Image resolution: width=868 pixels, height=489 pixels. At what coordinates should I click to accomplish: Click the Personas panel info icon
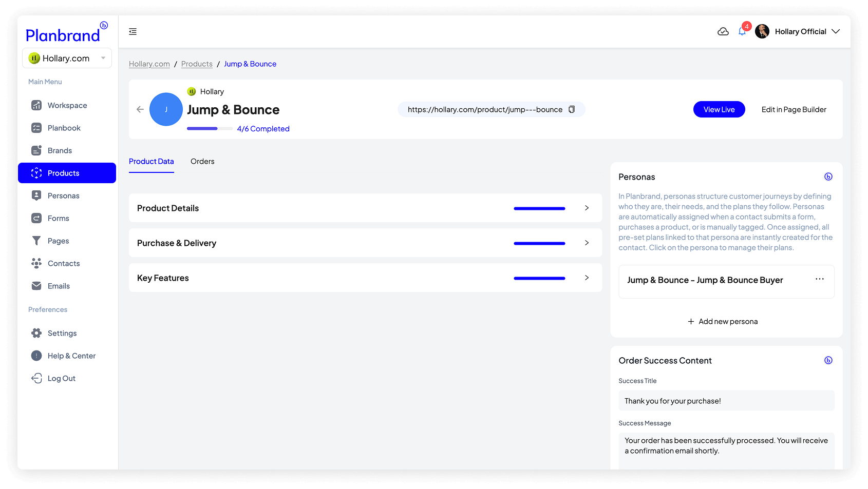pos(828,177)
